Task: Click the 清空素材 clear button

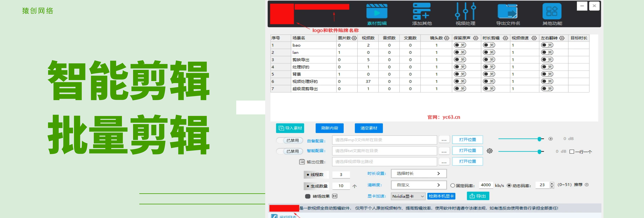Action: click(369, 128)
